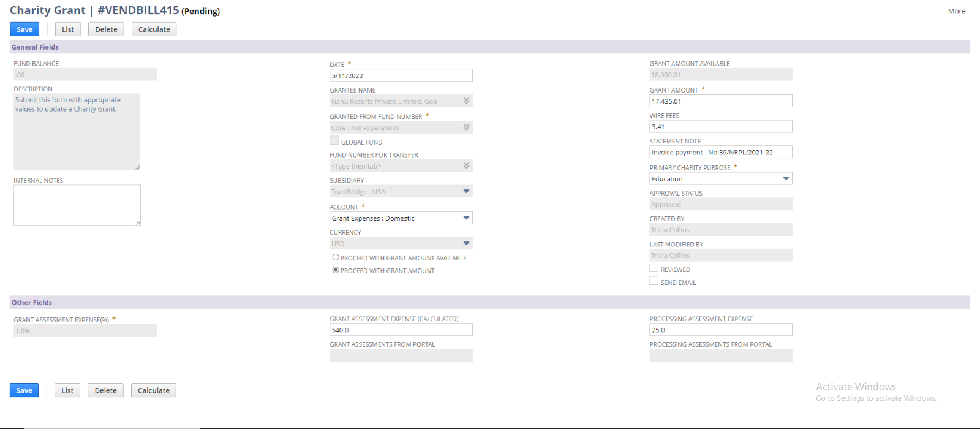Open the More menu

coord(956,11)
